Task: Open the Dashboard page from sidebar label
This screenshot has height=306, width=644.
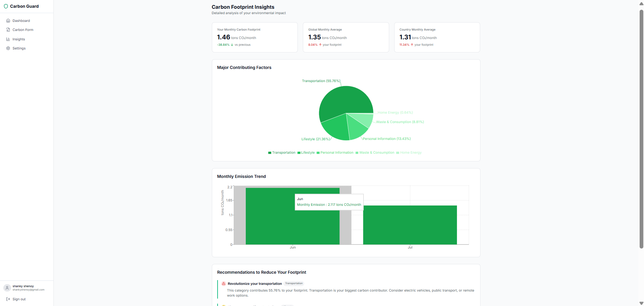Action: coord(21,21)
